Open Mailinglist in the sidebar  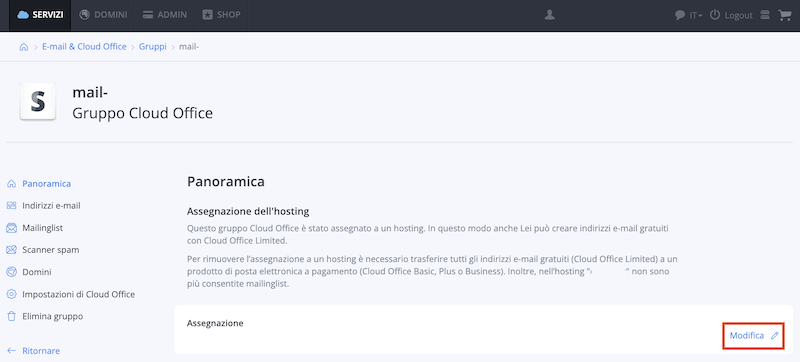[x=42, y=228]
